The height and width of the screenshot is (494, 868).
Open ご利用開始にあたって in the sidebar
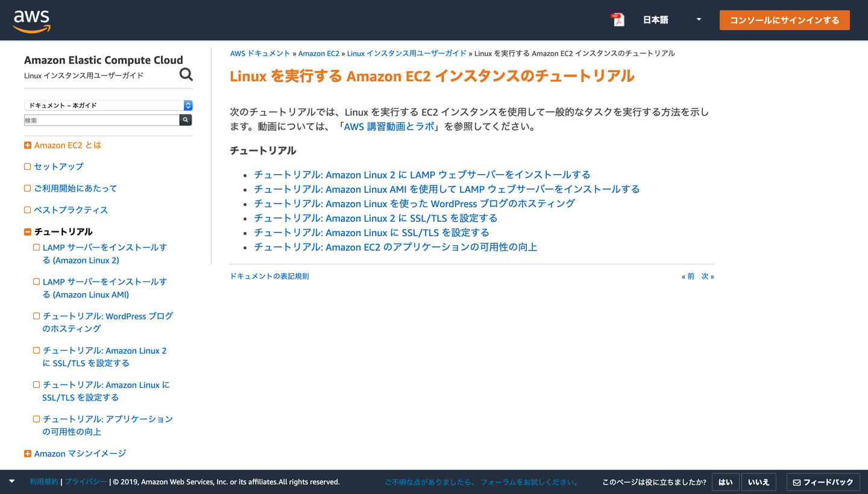[x=75, y=189]
